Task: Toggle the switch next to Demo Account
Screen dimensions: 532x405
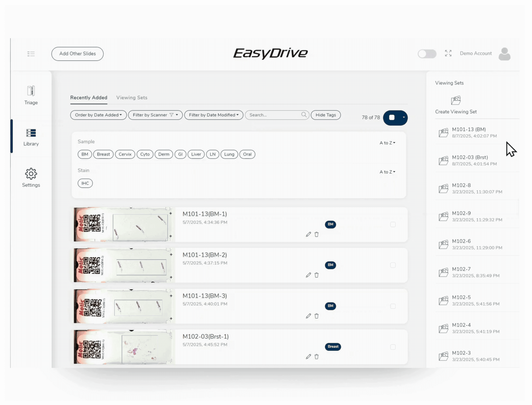Action: [x=427, y=54]
